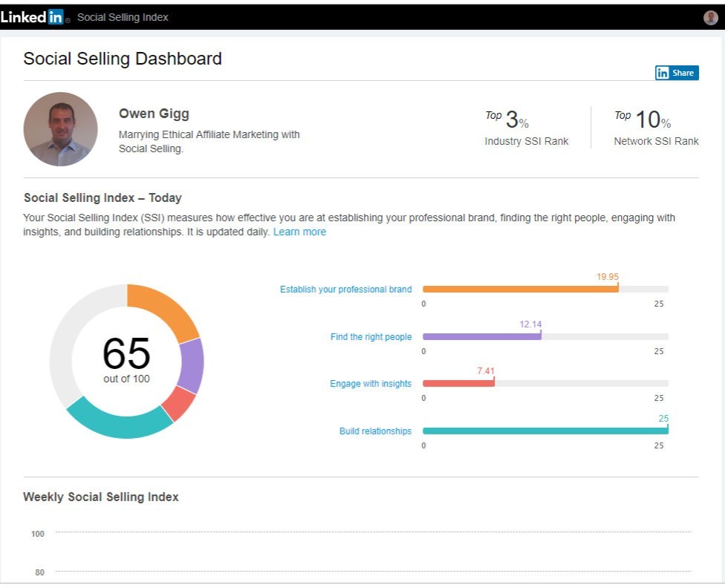The width and height of the screenshot is (725, 588).
Task: Click Find the right people link
Action: pos(371,337)
